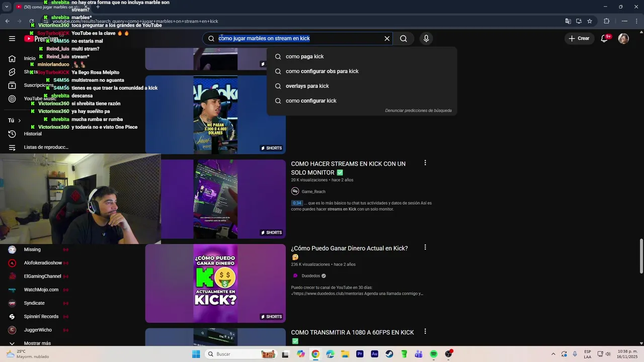Image resolution: width=644 pixels, height=362 pixels.
Task: Launch Premiere Pro from the taskbar
Action: [x=360, y=354]
